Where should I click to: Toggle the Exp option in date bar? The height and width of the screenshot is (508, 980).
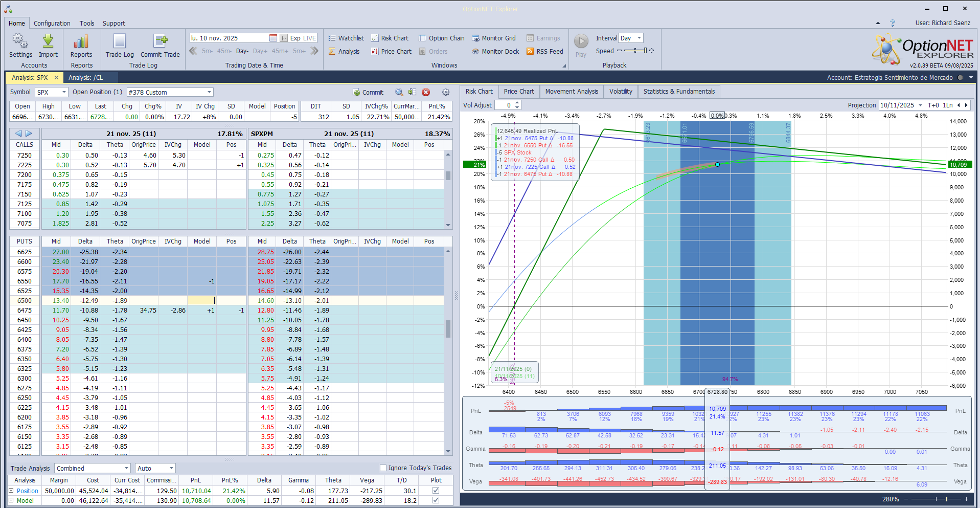295,38
